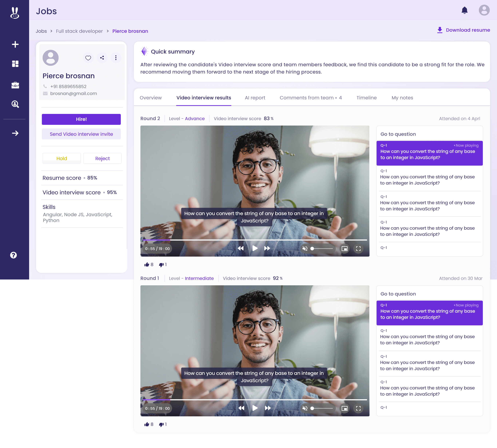Open help question mark icon
The width and height of the screenshot is (497, 448).
tap(13, 255)
